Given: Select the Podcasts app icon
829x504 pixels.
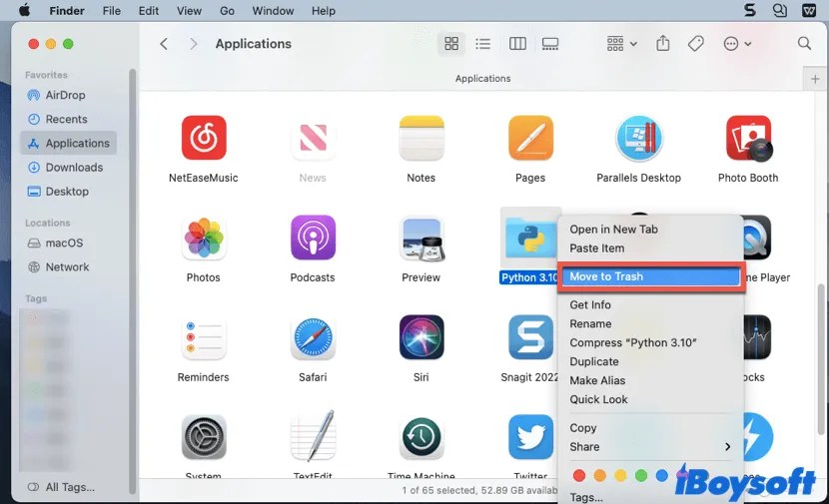Looking at the screenshot, I should [x=313, y=238].
